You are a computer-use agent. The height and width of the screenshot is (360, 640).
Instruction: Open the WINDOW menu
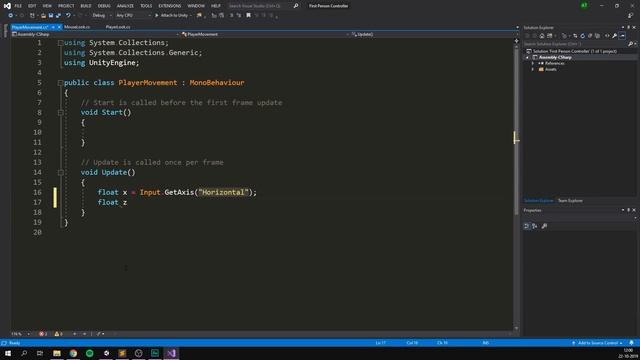click(x=196, y=6)
